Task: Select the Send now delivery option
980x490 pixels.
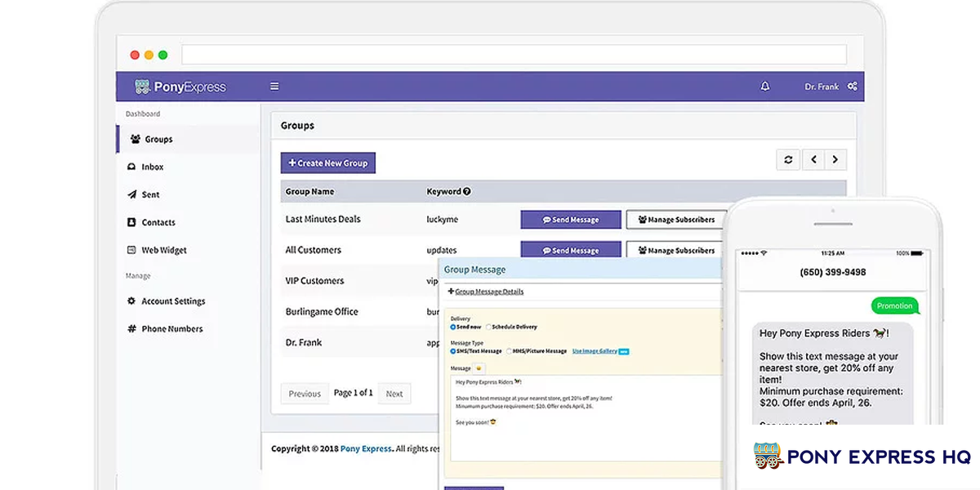Action: 453,327
